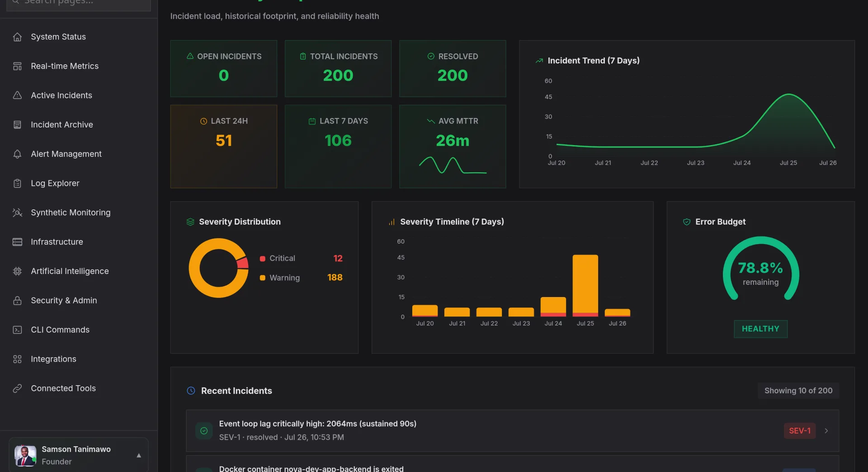Click the Log Explorer clipboard icon

pos(17,184)
